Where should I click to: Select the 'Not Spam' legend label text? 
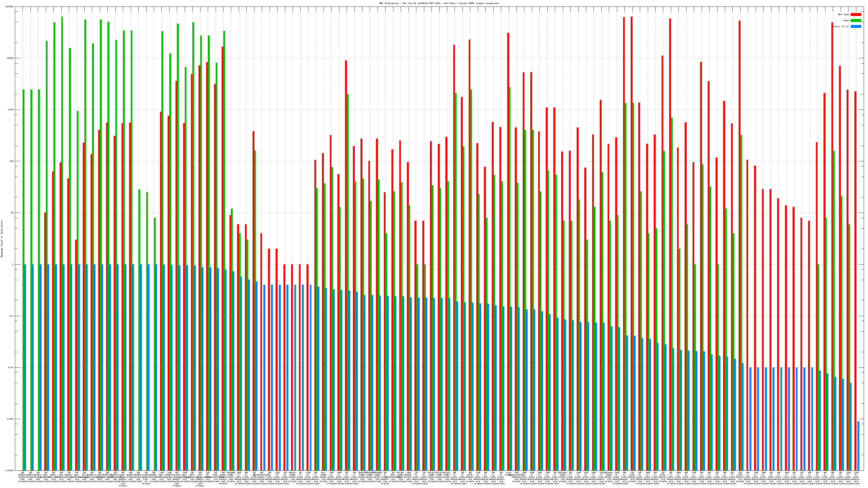tap(844, 14)
